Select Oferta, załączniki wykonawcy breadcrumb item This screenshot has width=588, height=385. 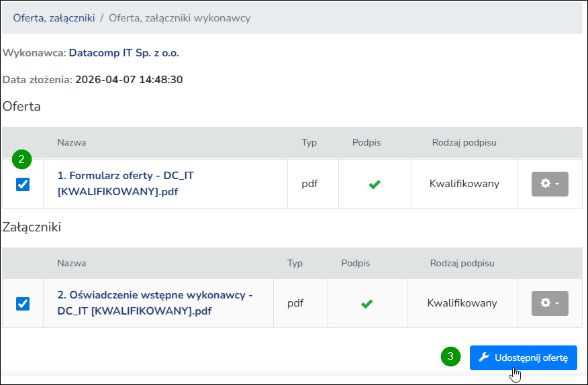tap(180, 18)
